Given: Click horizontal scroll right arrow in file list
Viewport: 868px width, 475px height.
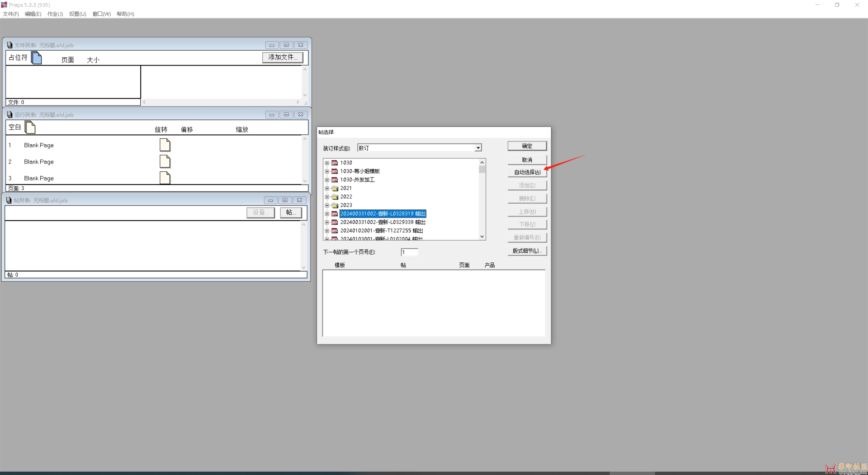Looking at the screenshot, I should click(x=298, y=102).
